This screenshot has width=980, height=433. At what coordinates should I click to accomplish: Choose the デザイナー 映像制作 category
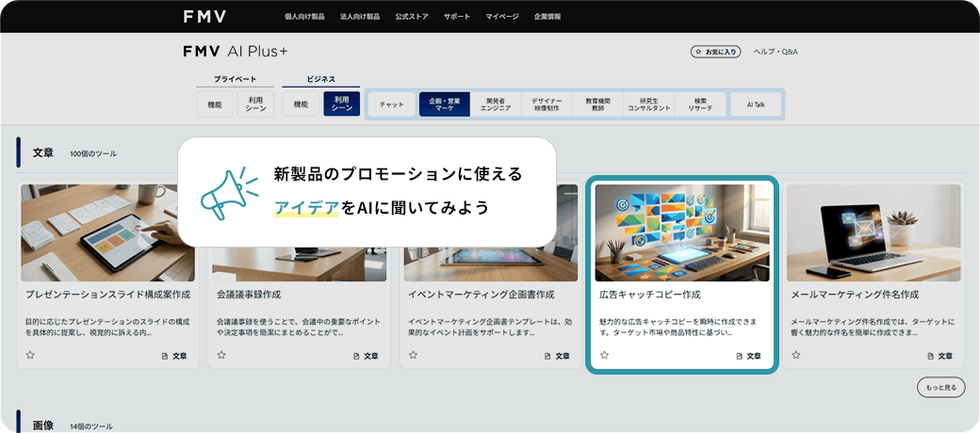coord(547,104)
